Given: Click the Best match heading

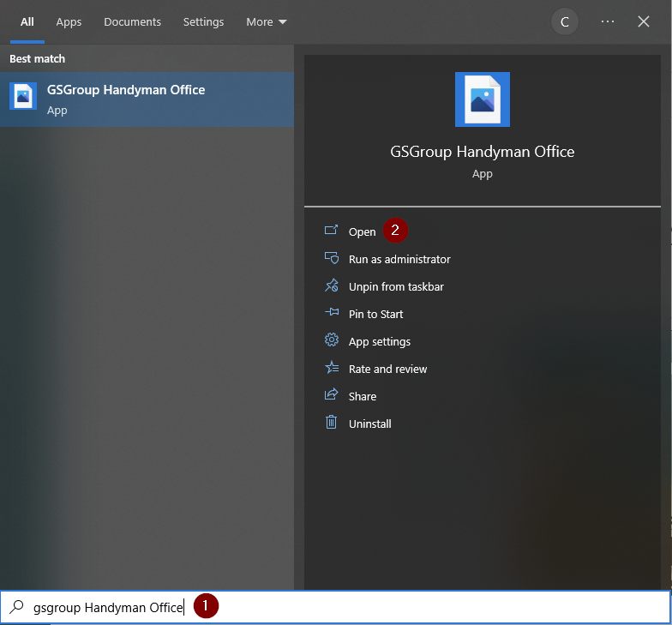Looking at the screenshot, I should click(38, 58).
